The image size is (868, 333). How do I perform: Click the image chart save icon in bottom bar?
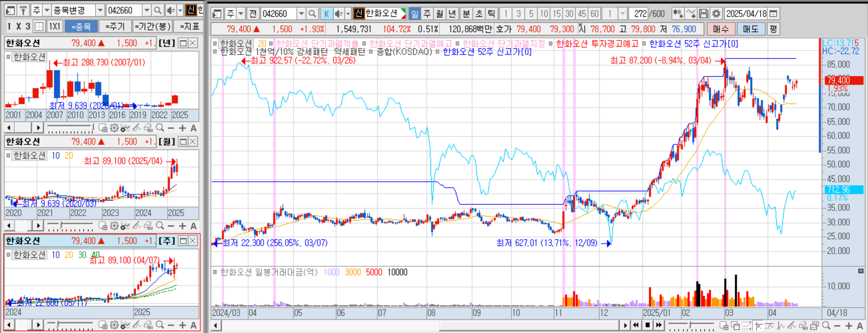pyautogui.click(x=815, y=325)
